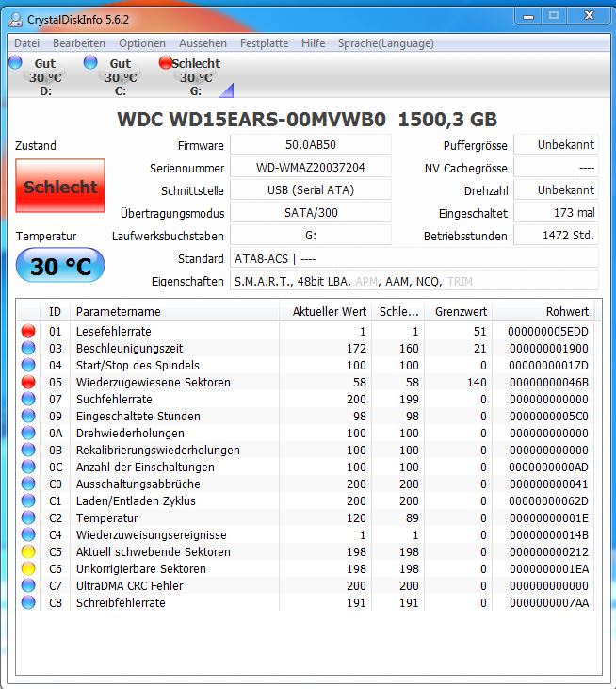Click raw value 0000000007AA
This screenshot has height=689, width=616.
(549, 603)
